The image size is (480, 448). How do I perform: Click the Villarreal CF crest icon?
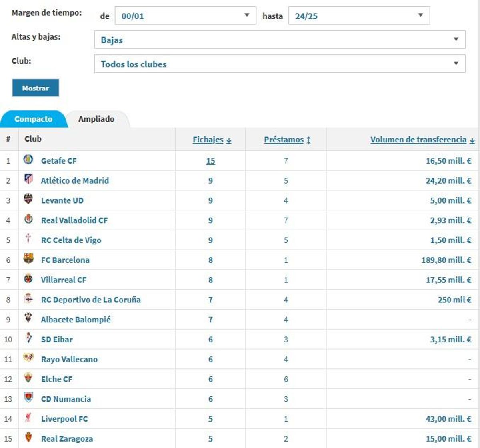[28, 278]
